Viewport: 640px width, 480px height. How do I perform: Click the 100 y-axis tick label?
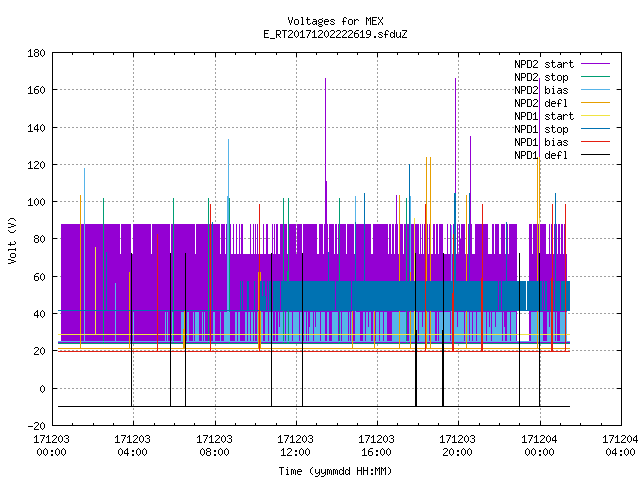click(x=36, y=202)
